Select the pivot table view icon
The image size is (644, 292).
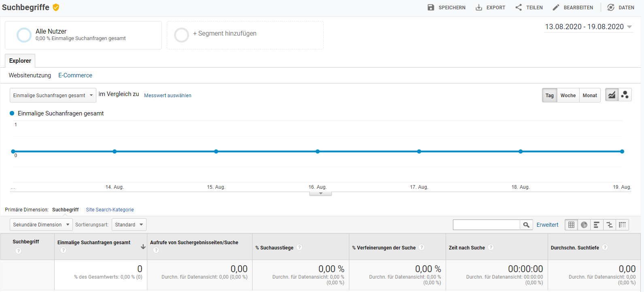tap(622, 225)
